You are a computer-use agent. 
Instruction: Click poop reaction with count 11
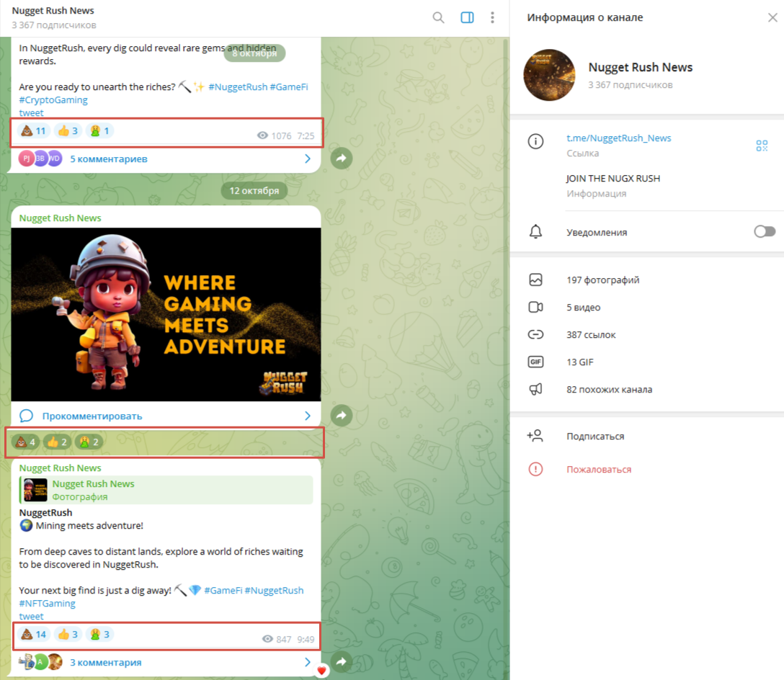(33, 131)
